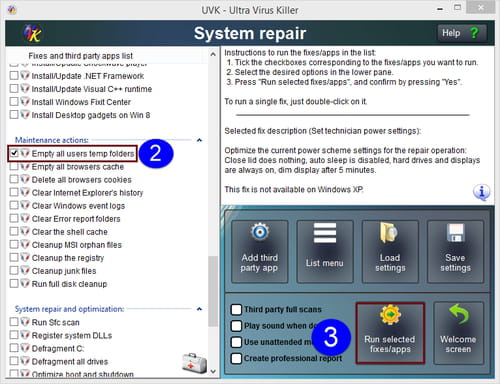Click shield icon beside Clear Windows event logs
The width and height of the screenshot is (500, 384).
click(x=25, y=205)
